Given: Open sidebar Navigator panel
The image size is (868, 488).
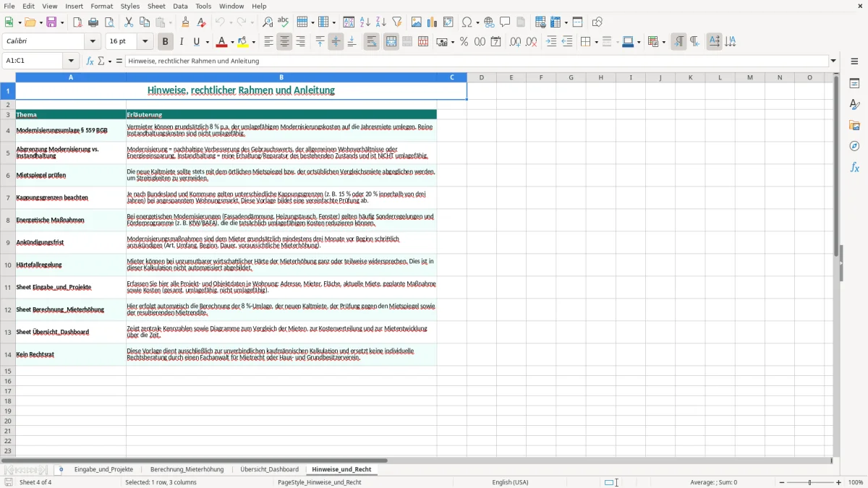Looking at the screenshot, I should coord(854,147).
